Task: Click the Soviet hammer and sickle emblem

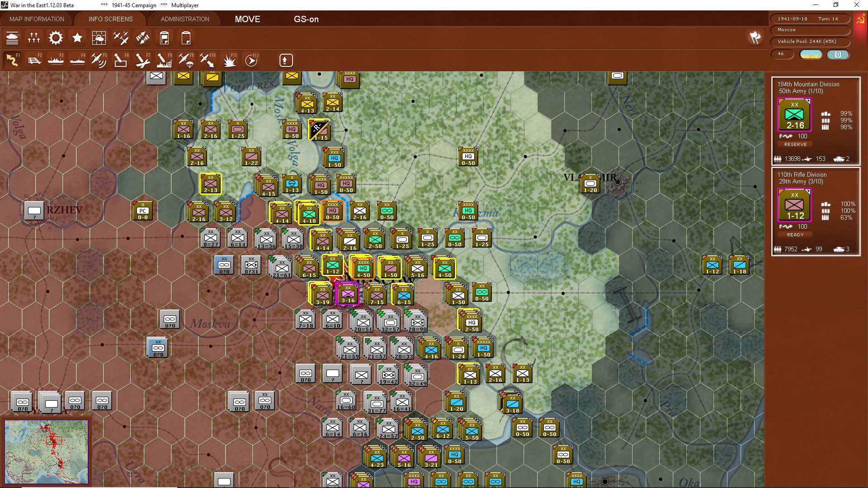Action: 860,20
